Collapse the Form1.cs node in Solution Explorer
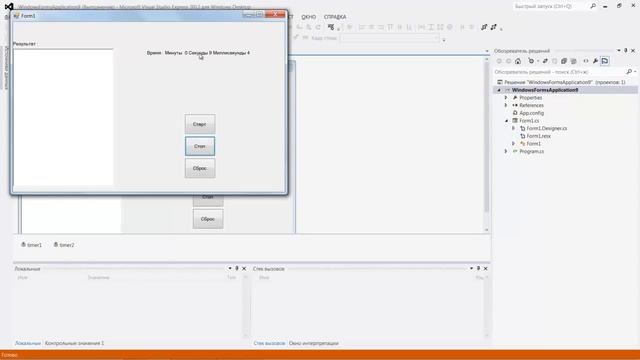The image size is (640, 360). click(x=506, y=121)
